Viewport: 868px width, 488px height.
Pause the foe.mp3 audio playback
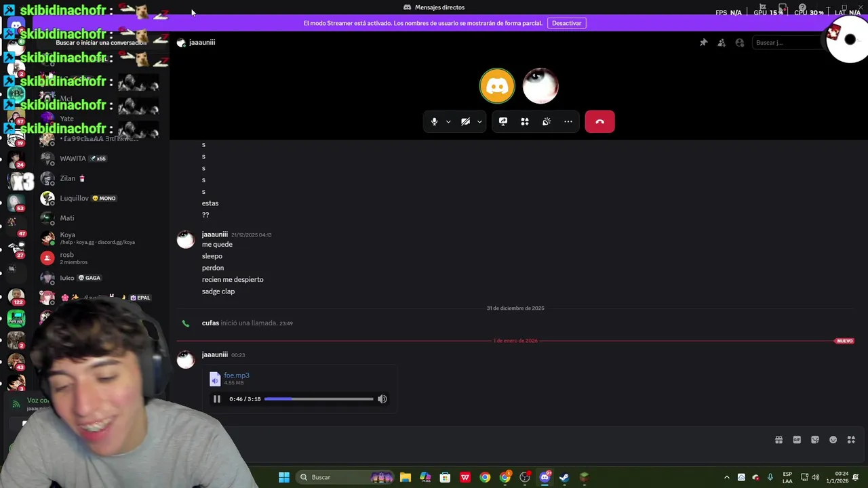coord(217,399)
